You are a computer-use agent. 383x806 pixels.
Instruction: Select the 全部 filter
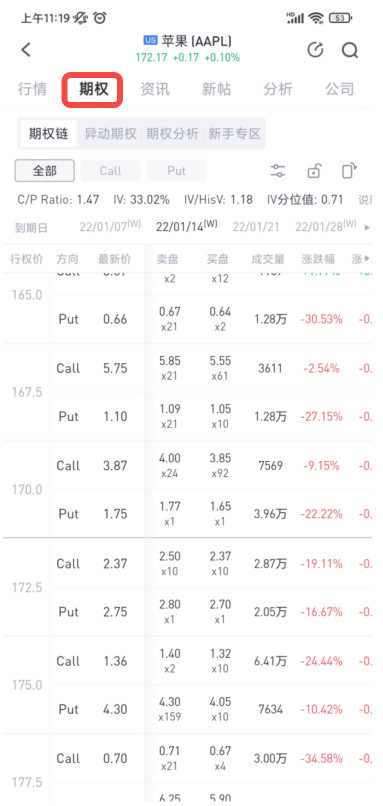tap(45, 171)
